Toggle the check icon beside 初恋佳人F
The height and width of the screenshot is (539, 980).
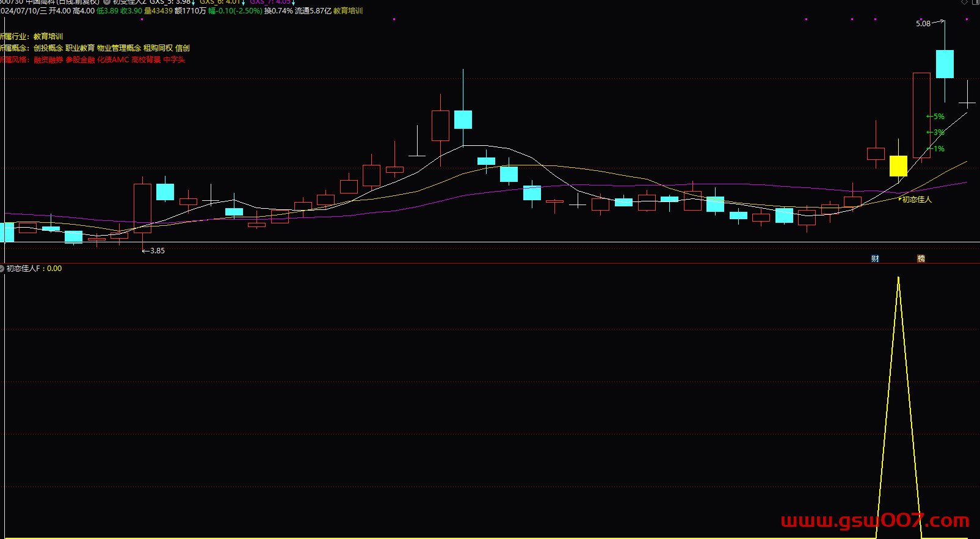[2, 269]
